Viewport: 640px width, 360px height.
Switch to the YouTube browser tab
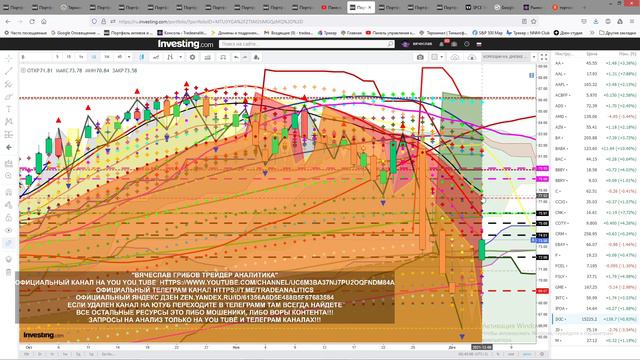tap(332, 7)
